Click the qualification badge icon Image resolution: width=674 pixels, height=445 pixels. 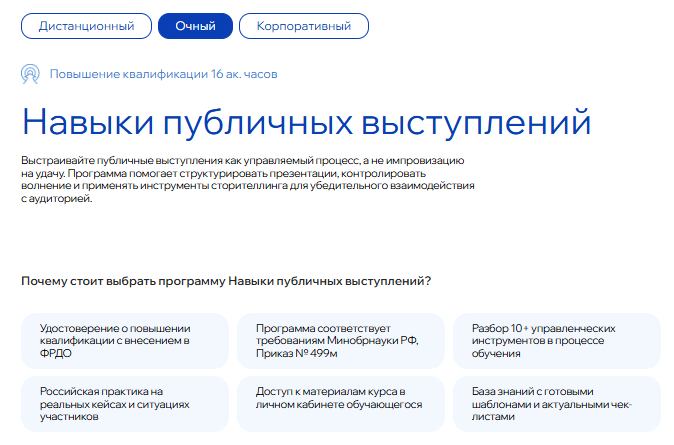[x=31, y=74]
